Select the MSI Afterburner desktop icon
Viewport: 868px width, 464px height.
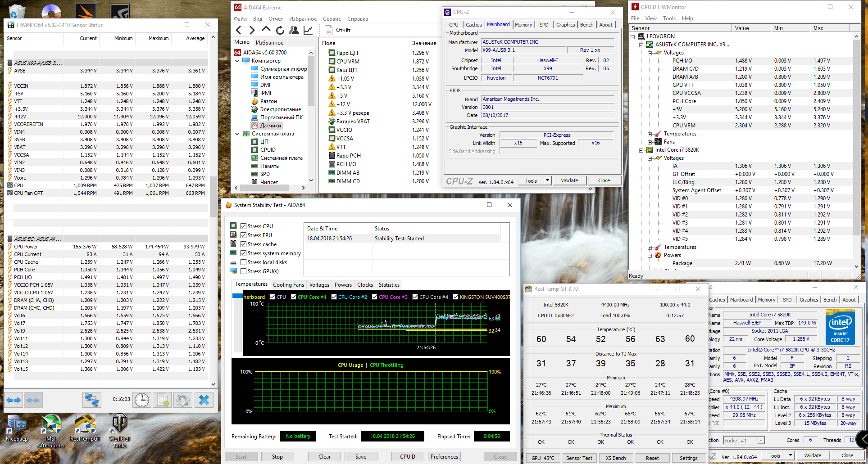(51, 431)
